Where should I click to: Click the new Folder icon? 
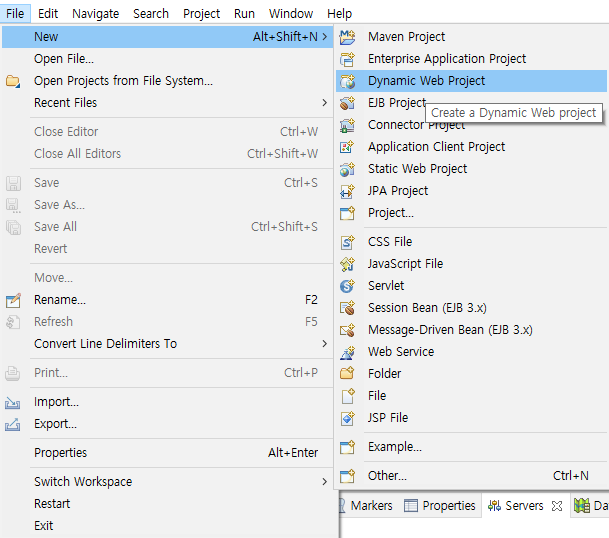(347, 374)
